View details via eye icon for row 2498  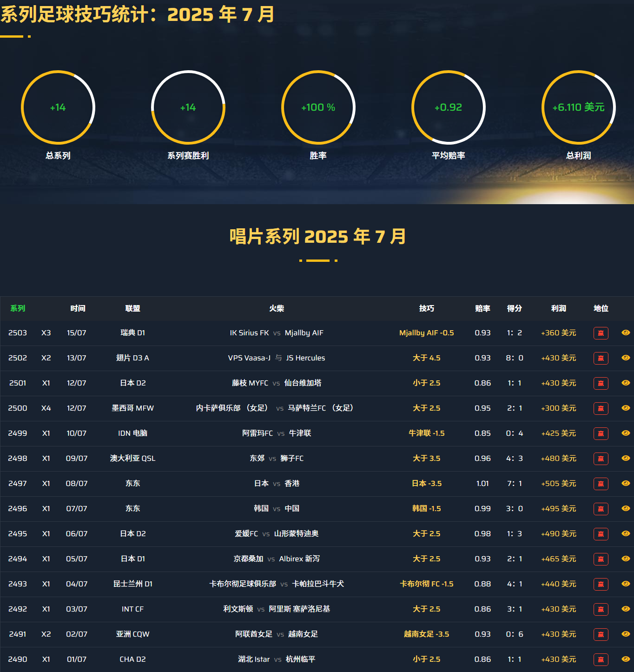[626, 458]
